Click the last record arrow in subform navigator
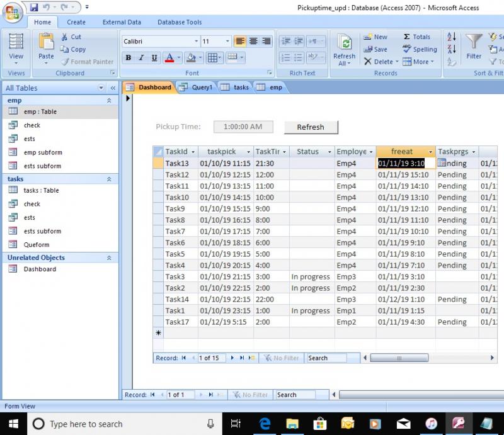This screenshot has width=504, height=435. coord(242,358)
